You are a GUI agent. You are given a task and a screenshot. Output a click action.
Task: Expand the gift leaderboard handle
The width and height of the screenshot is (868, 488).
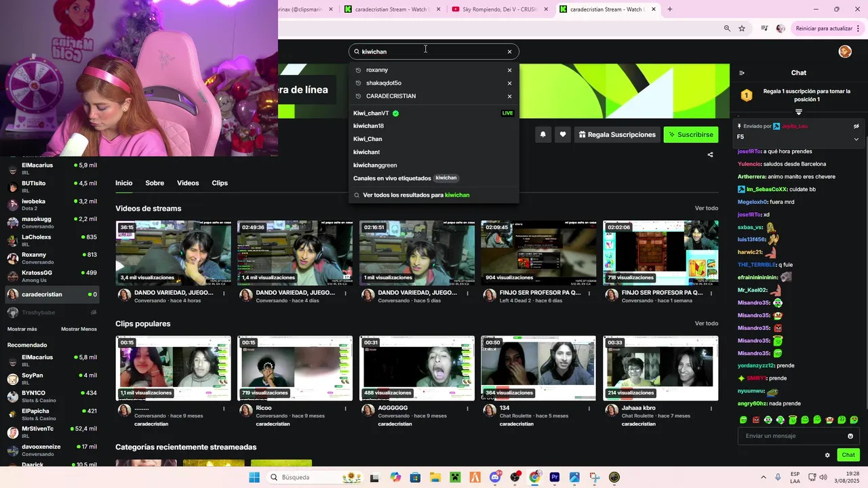798,112
